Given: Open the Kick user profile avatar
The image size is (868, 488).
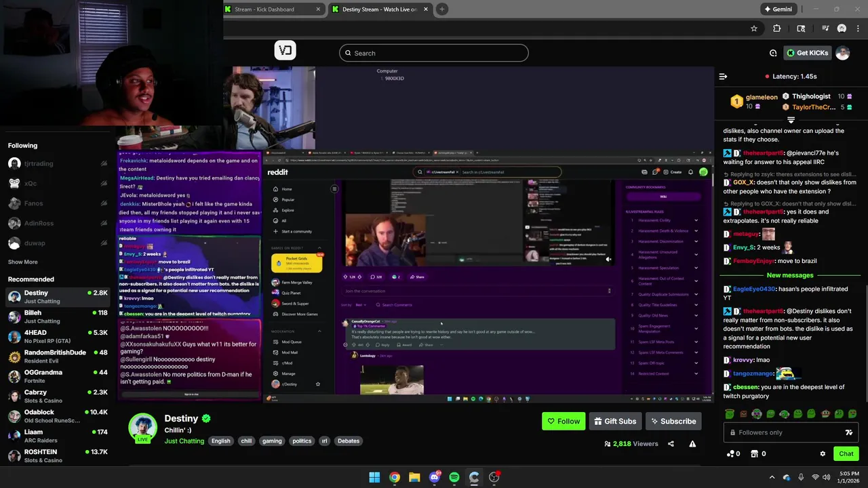Looking at the screenshot, I should 842,53.
